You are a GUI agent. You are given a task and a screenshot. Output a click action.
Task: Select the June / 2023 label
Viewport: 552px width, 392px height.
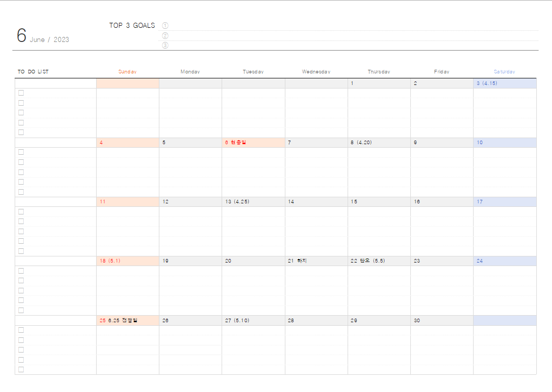coord(49,39)
